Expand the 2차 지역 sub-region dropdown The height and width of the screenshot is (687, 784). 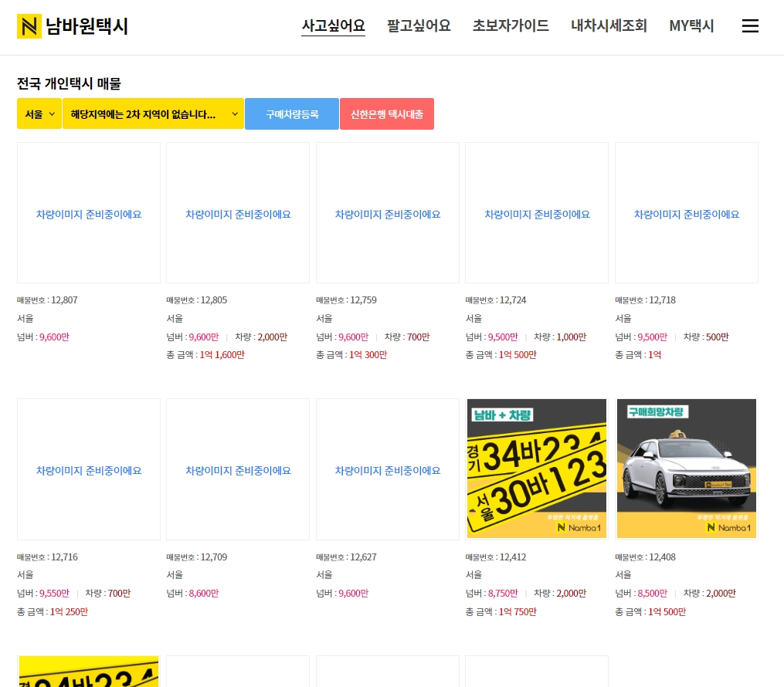click(153, 114)
